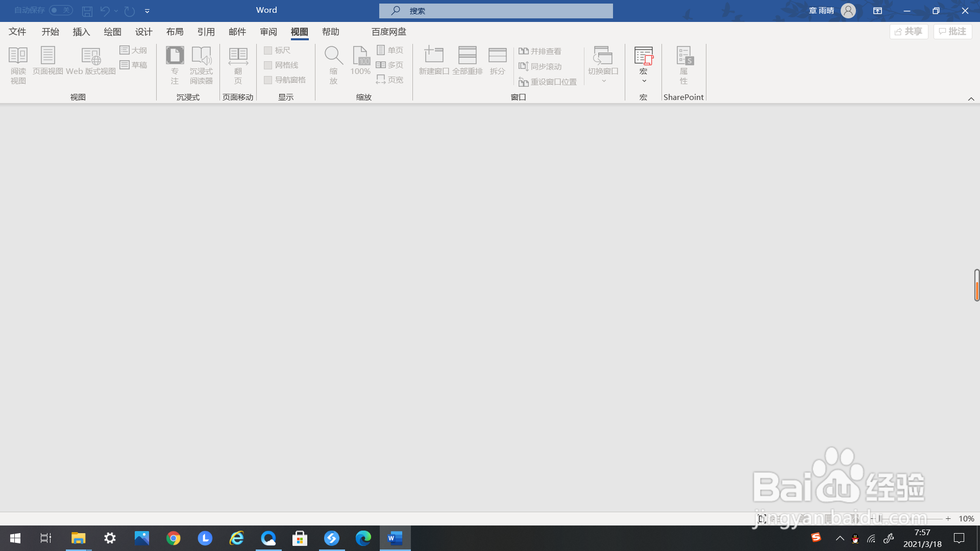Switch to Web layout view

[91, 61]
